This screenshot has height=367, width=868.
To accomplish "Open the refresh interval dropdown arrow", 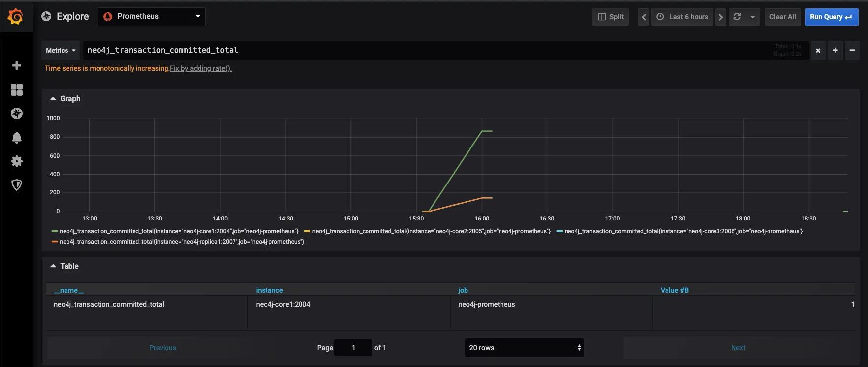I will [752, 17].
